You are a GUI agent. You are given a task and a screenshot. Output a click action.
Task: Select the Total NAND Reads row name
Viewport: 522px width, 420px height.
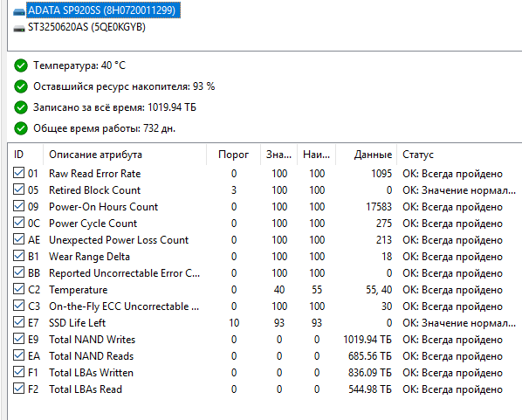[91, 356]
